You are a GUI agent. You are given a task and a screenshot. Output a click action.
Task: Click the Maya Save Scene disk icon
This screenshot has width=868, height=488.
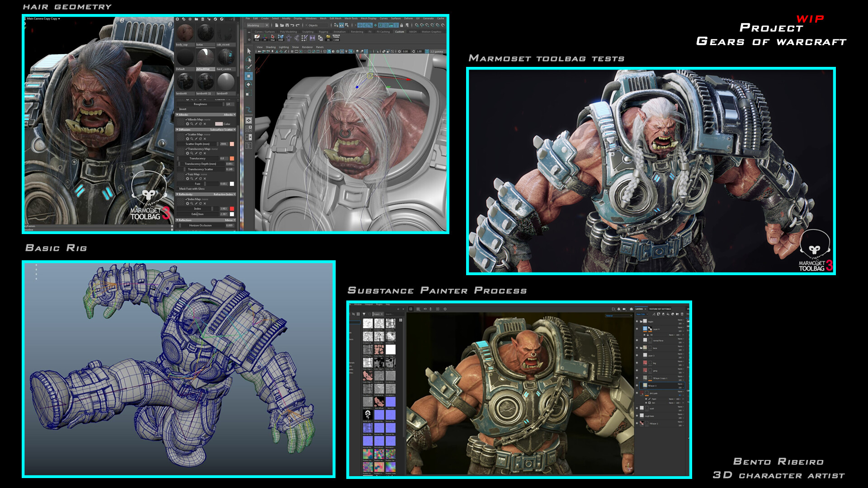pyautogui.click(x=287, y=25)
